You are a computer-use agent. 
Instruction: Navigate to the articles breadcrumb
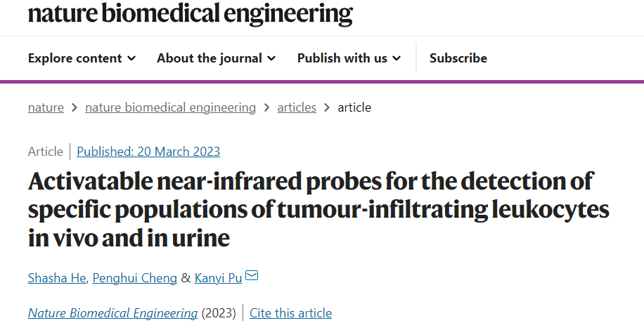297,107
